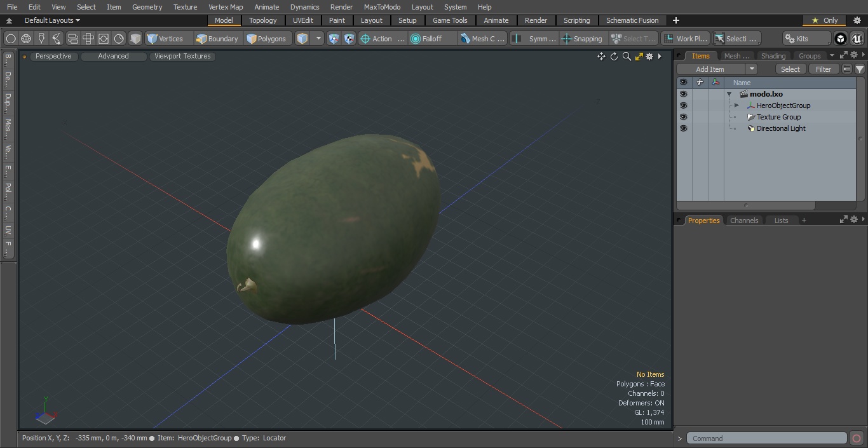Hide the Directional Light with its eye icon
868x448 pixels.
point(683,128)
